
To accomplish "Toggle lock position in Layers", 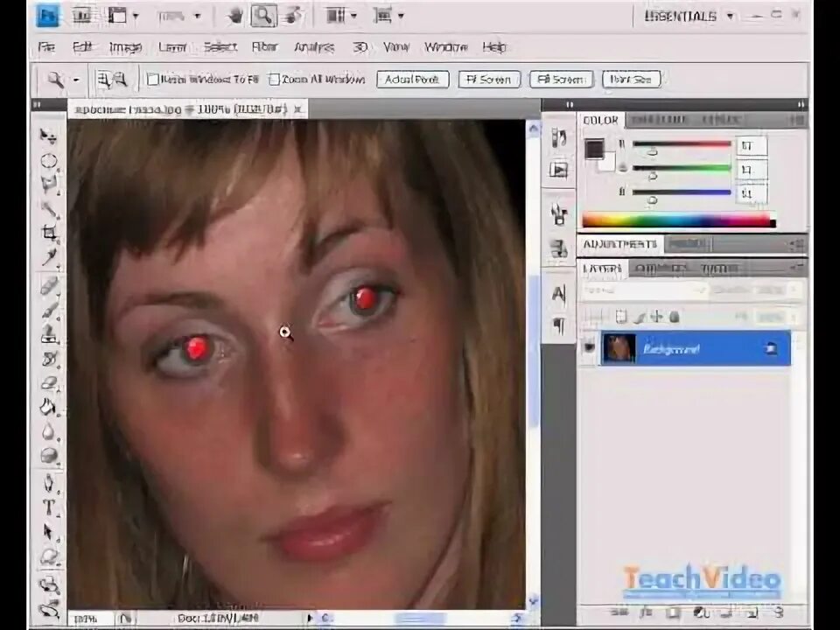I will click(x=657, y=317).
